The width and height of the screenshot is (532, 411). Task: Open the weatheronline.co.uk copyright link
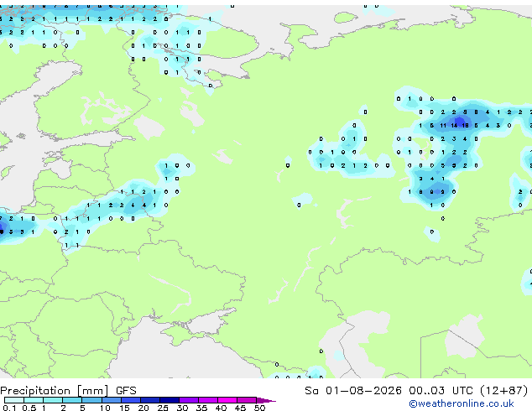coord(462,403)
